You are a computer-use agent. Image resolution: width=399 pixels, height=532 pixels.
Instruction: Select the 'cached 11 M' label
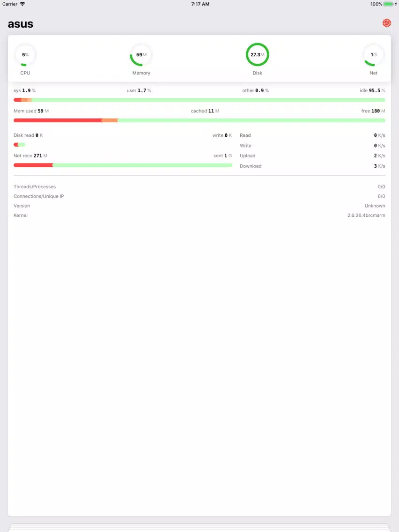click(205, 111)
